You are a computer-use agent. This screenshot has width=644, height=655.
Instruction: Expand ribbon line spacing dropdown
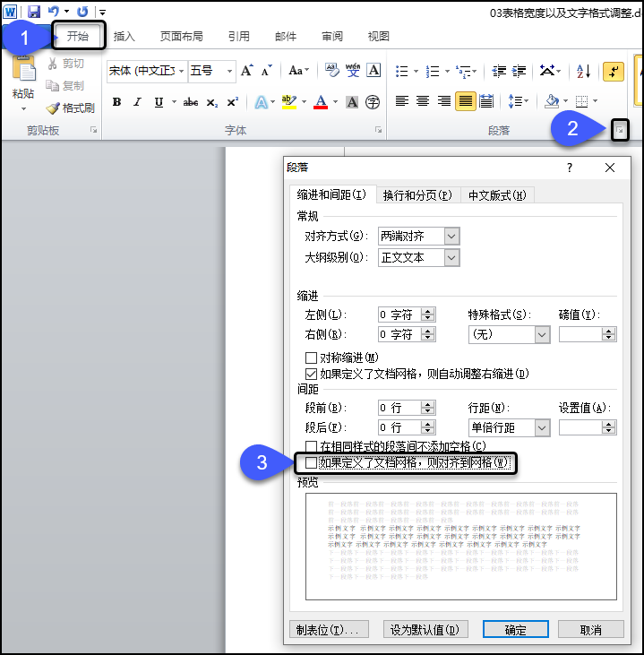(x=519, y=101)
